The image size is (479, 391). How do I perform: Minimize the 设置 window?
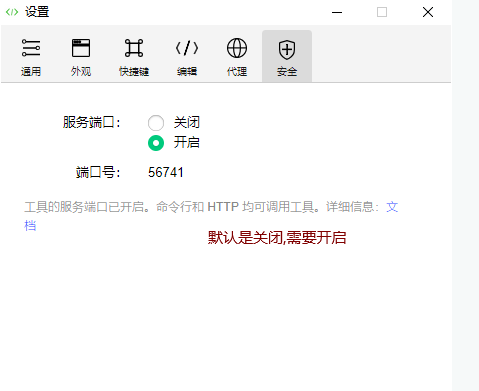(337, 13)
